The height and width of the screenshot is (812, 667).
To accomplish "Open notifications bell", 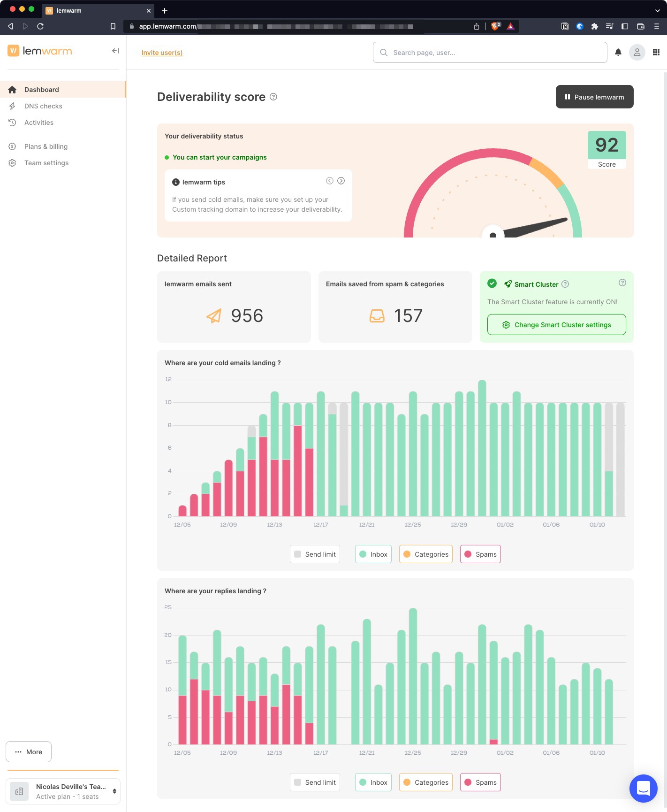I will [x=618, y=53].
